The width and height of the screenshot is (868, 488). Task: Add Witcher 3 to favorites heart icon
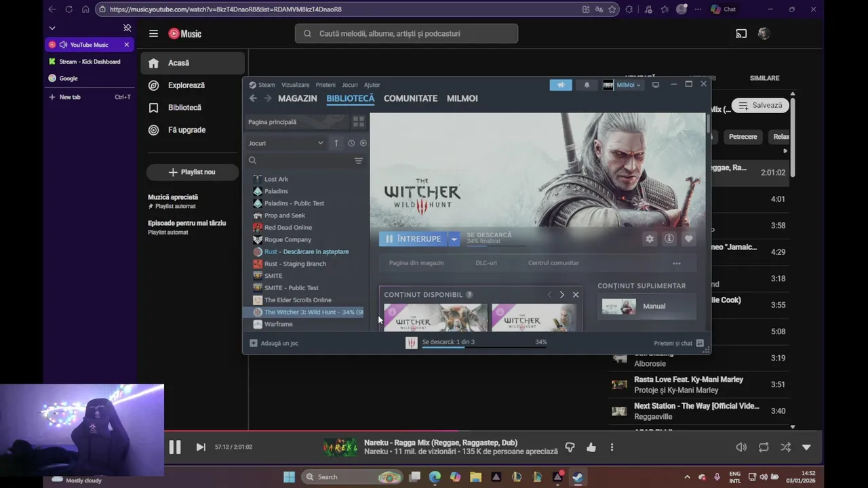689,239
